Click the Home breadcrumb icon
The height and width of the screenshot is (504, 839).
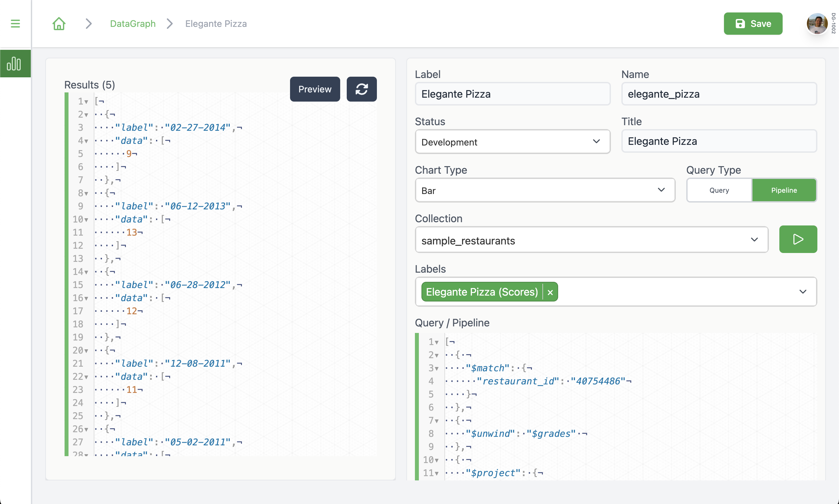click(58, 24)
